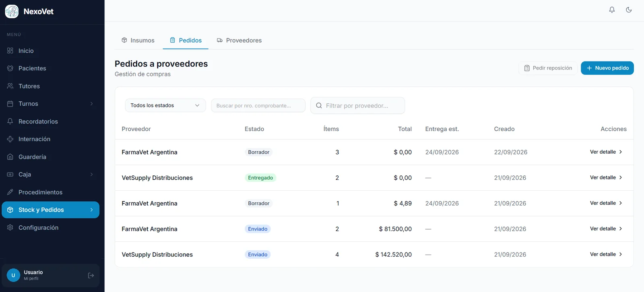Viewport: 644px width, 292px height.
Task: Click the user avatar U circle
Action: click(13, 276)
